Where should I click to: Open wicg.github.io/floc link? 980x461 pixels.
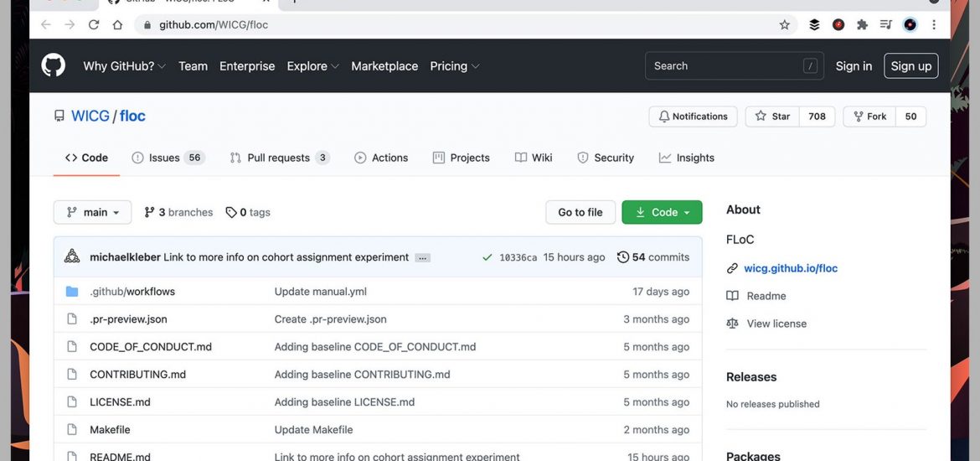click(x=791, y=268)
